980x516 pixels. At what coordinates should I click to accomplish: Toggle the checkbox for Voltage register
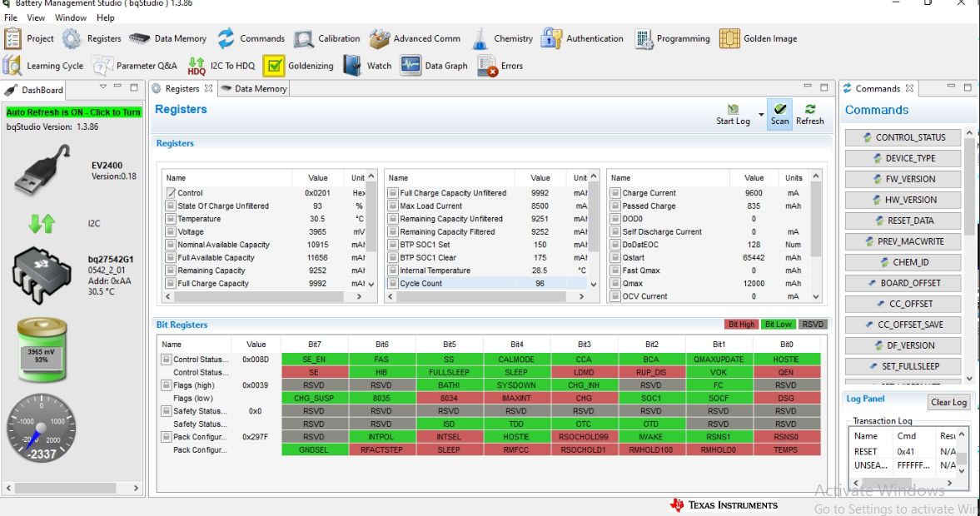point(170,231)
